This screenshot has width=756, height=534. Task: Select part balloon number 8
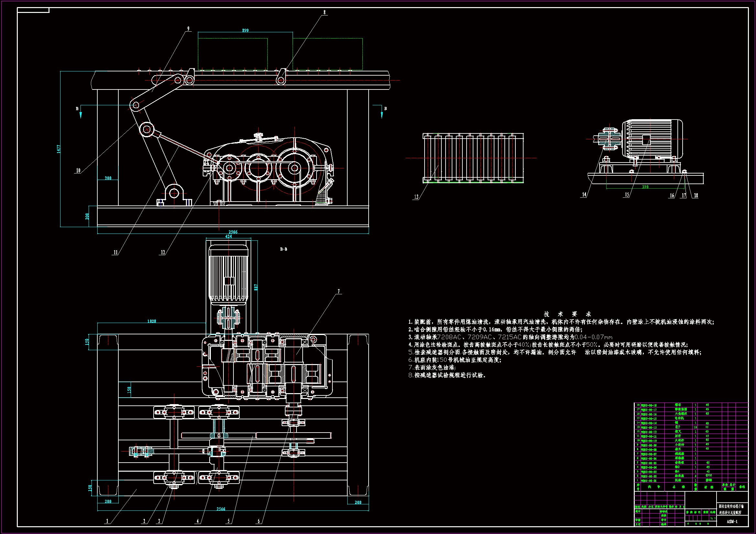[x=324, y=12]
